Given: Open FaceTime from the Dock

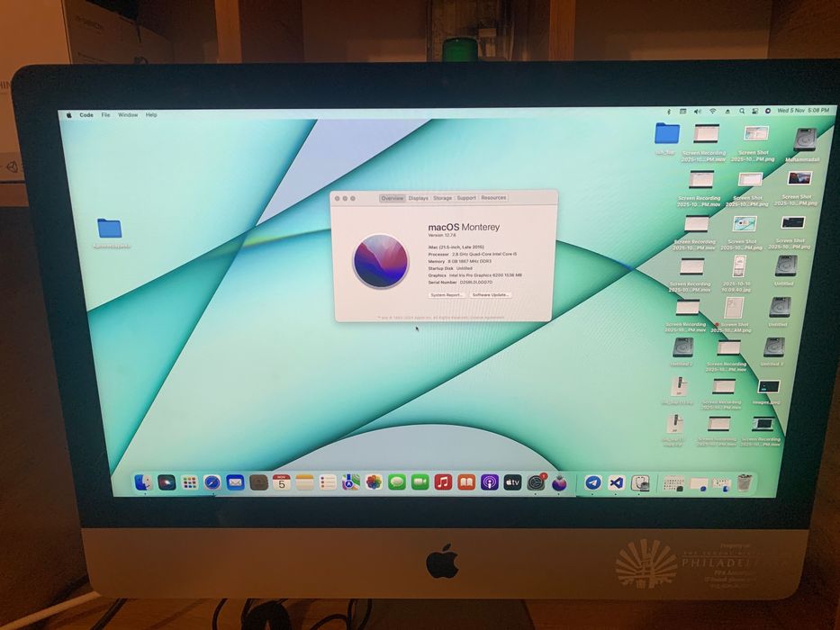Looking at the screenshot, I should 420,482.
